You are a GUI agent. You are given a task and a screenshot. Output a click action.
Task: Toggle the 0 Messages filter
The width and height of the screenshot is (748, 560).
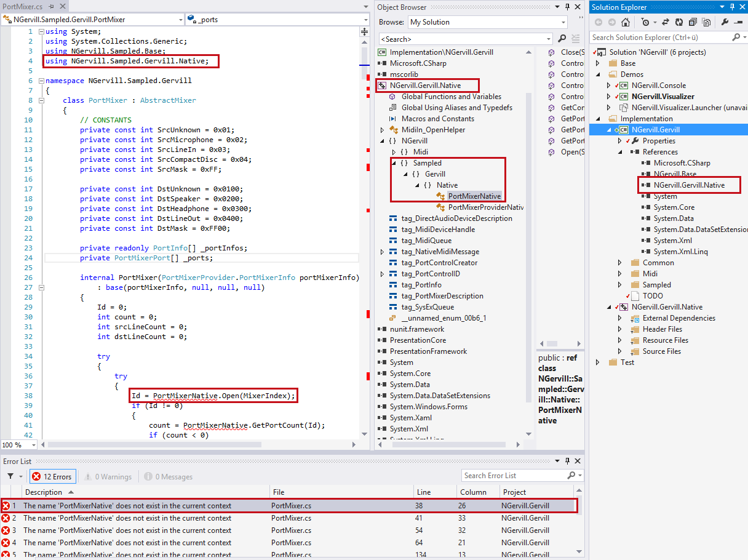point(168,476)
